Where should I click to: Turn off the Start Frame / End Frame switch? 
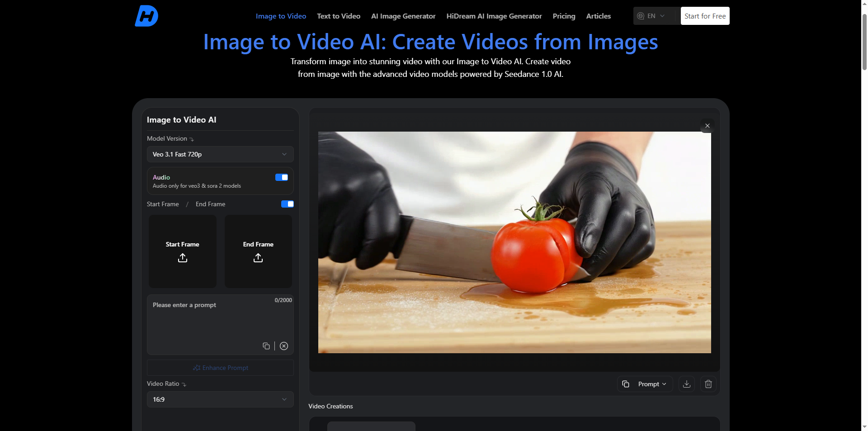(287, 204)
